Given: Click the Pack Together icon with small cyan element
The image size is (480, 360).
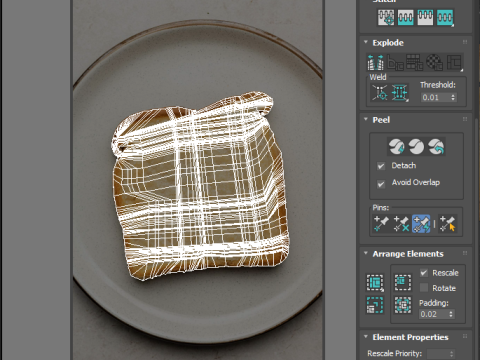Looking at the screenshot, I should tap(403, 283).
